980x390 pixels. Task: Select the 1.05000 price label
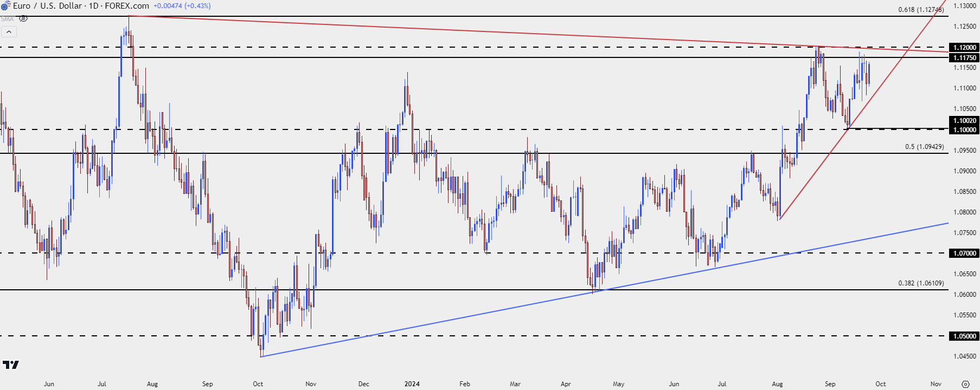tap(965, 336)
